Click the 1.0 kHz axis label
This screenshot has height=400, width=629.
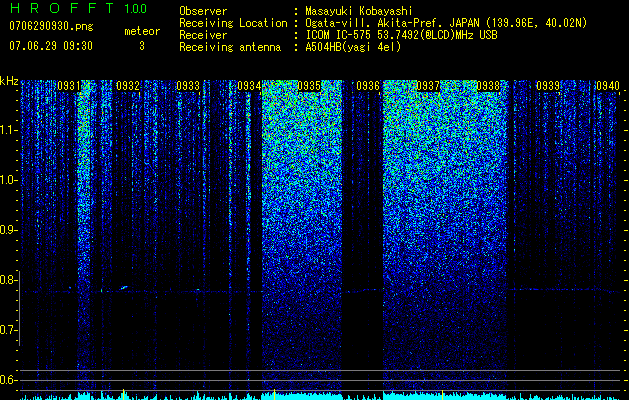(8, 180)
